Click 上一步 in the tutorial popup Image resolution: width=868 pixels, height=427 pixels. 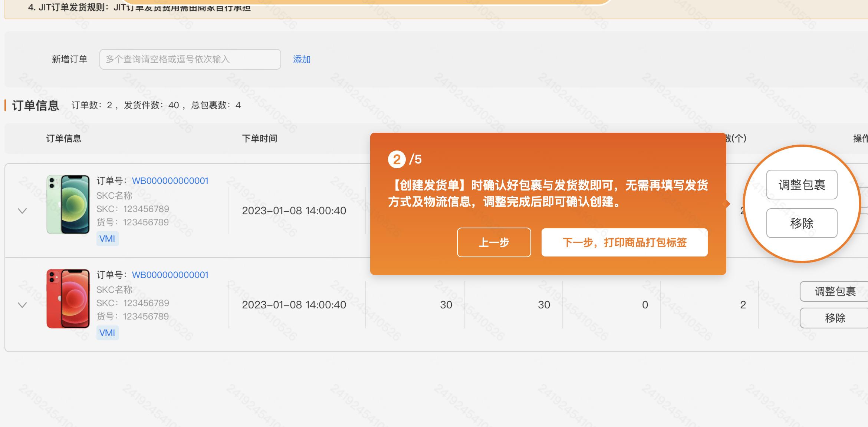(x=494, y=242)
